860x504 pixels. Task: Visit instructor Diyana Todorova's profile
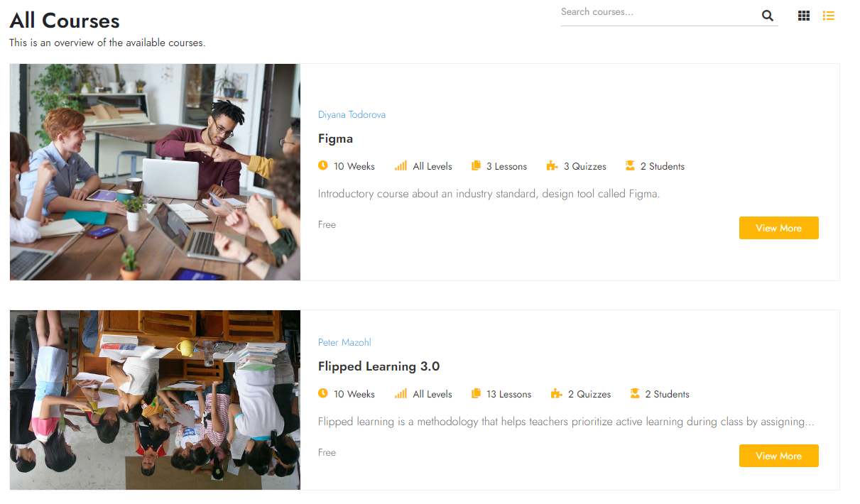(352, 114)
